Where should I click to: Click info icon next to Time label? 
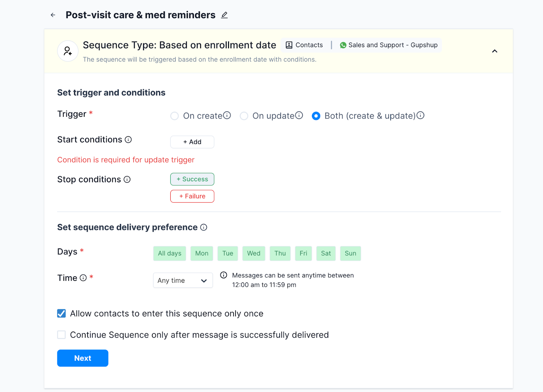[83, 278]
